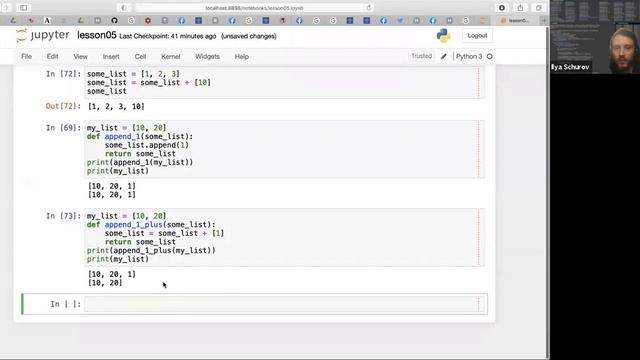This screenshot has height=360, width=640.
Task: Switch to the tab with letter A favicon
Action: (47, 20)
